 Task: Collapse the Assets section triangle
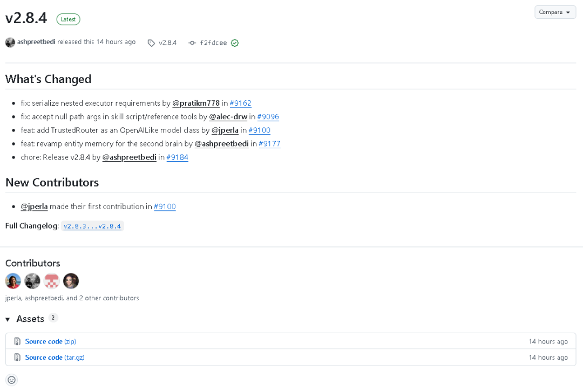pyautogui.click(x=8, y=319)
